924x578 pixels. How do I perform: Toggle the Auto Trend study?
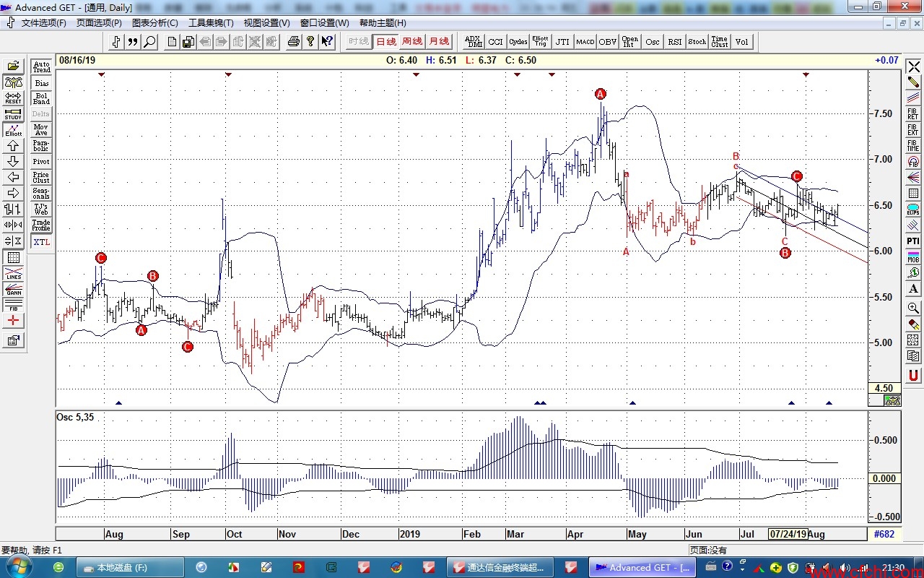tap(42, 66)
